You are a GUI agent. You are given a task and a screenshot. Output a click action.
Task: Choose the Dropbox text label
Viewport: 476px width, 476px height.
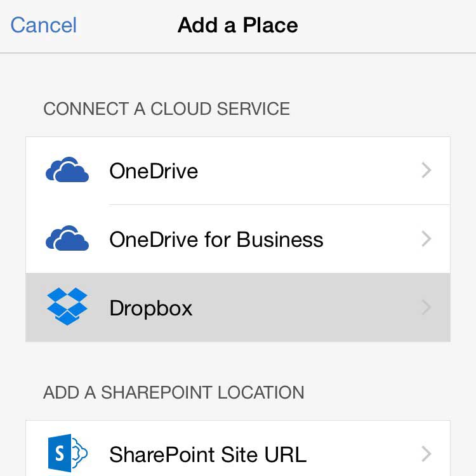(x=151, y=308)
